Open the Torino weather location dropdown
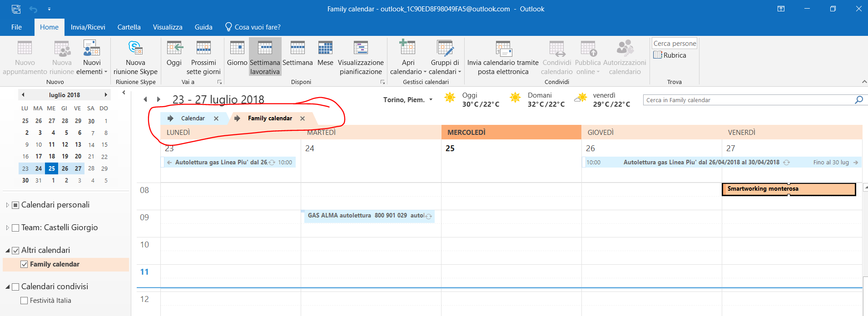Image resolution: width=868 pixels, height=316 pixels. point(431,100)
